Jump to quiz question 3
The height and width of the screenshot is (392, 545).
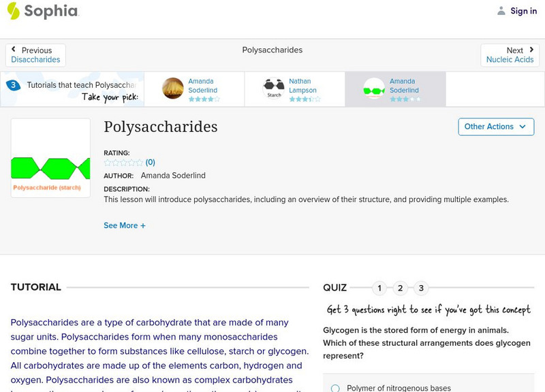point(422,288)
